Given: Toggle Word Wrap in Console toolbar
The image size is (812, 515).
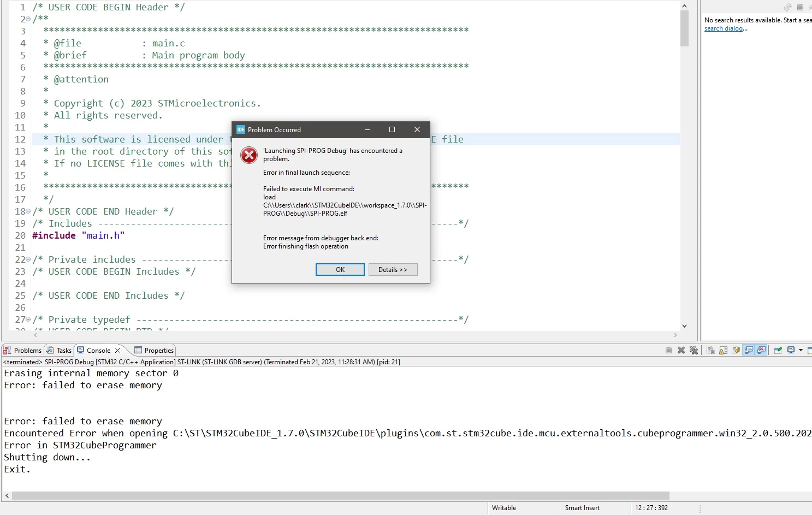Looking at the screenshot, I should (x=736, y=351).
